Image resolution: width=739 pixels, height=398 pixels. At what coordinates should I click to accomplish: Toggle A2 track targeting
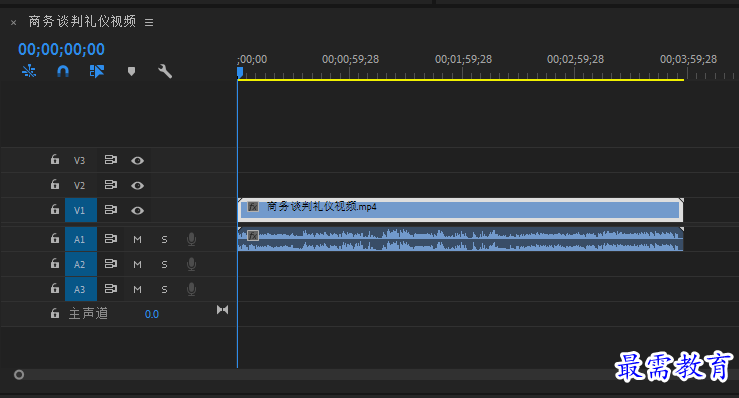coord(81,264)
